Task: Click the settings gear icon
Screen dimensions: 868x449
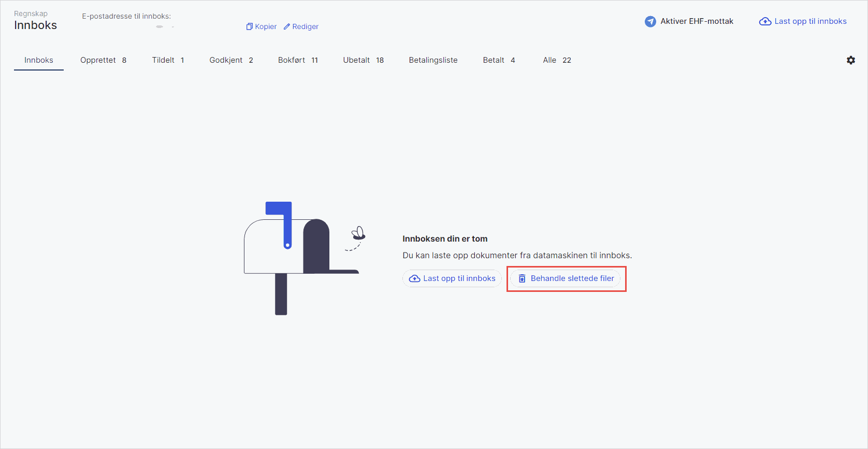Action: point(850,60)
